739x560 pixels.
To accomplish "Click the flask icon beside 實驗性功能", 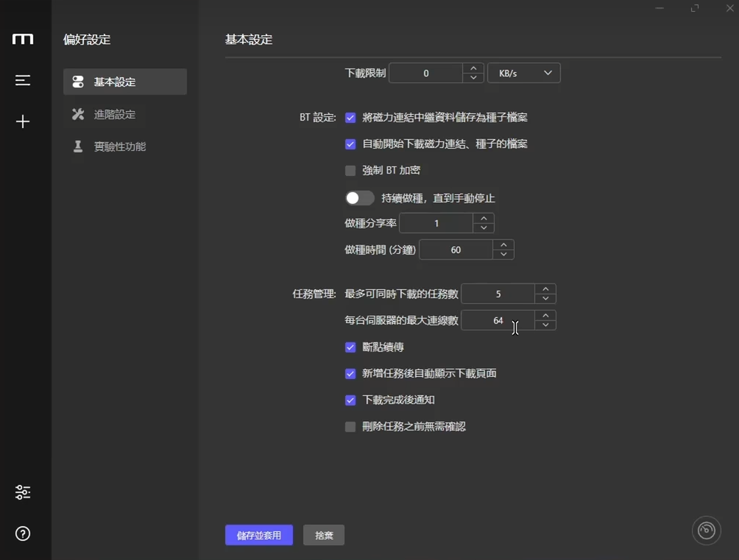I will click(77, 146).
